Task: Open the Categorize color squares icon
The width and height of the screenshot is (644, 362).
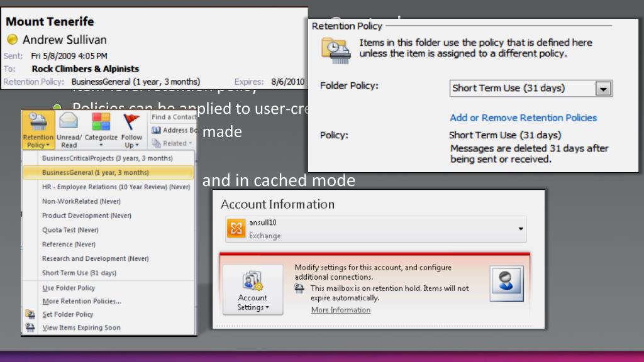Action: coord(101,121)
